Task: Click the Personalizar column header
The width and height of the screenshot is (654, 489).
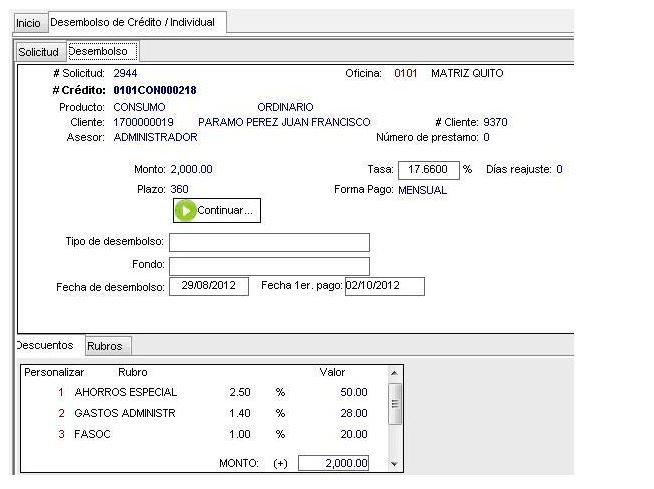Action: click(x=54, y=372)
